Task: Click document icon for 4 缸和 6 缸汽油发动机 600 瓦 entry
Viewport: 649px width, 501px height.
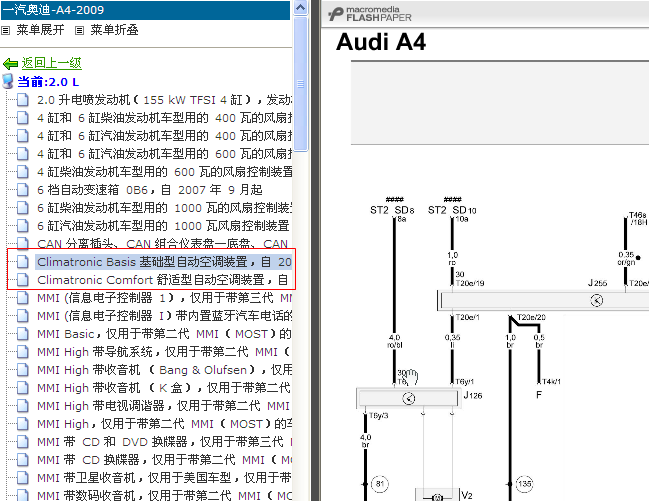Action: pyautogui.click(x=23, y=154)
